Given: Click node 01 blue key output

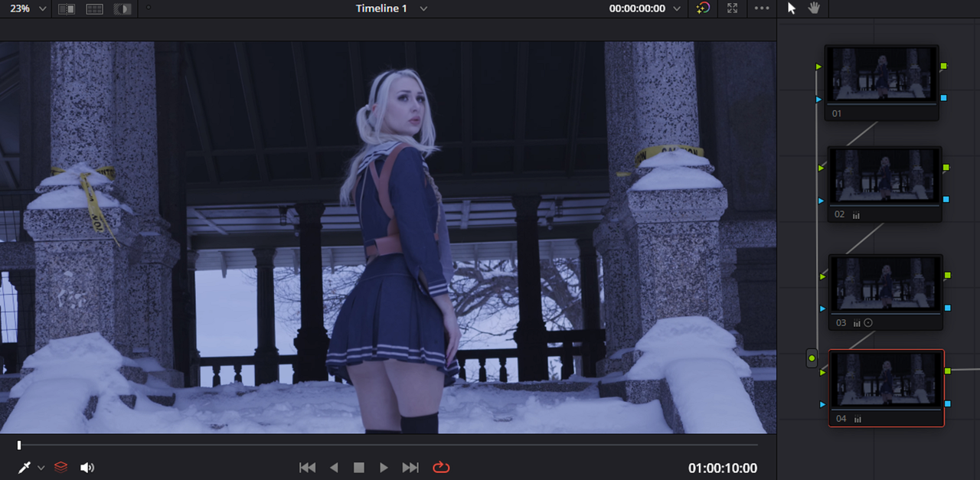Looking at the screenshot, I should [944, 98].
